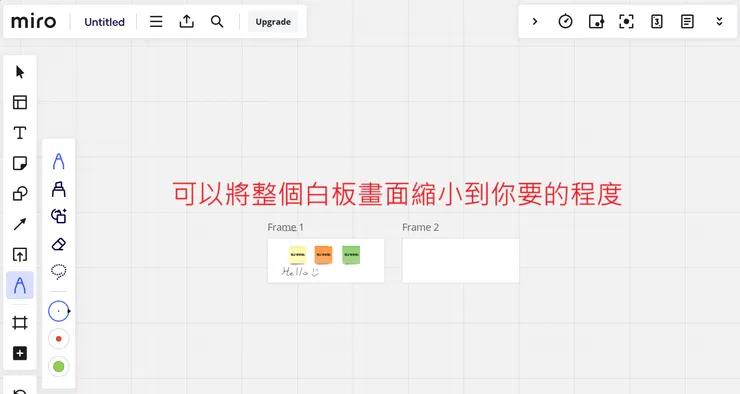Click the miro logo
Viewport: 740px width, 394px height.
(x=34, y=21)
